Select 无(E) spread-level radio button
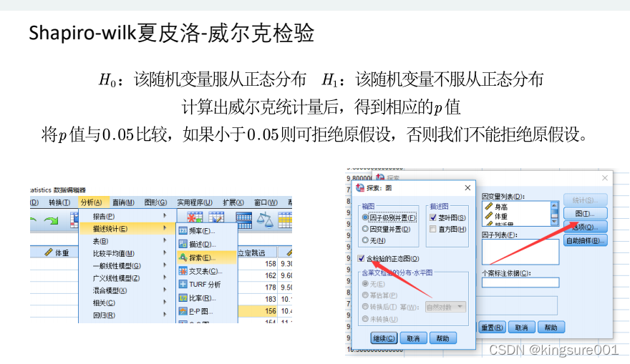The height and width of the screenshot is (364, 630). tap(365, 284)
